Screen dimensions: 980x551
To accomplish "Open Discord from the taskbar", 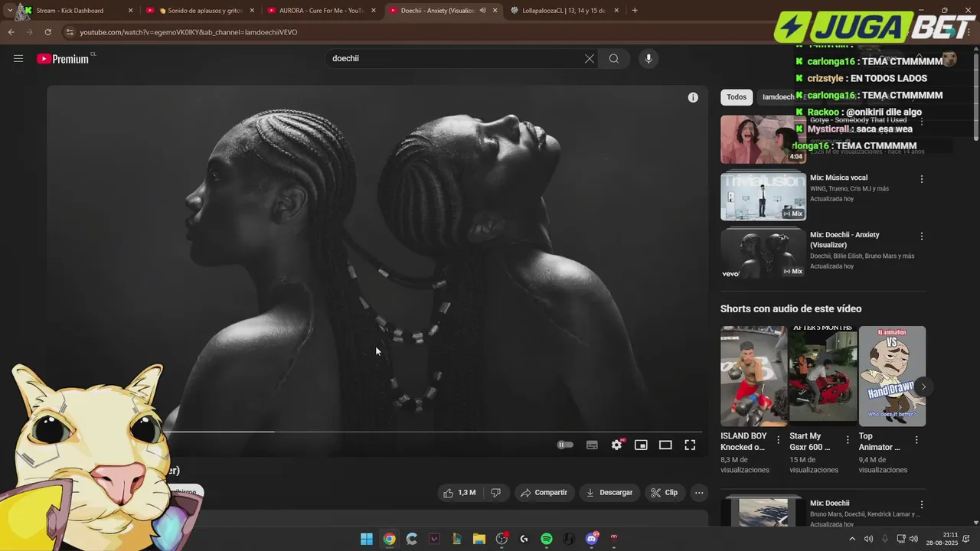I will coord(591,539).
